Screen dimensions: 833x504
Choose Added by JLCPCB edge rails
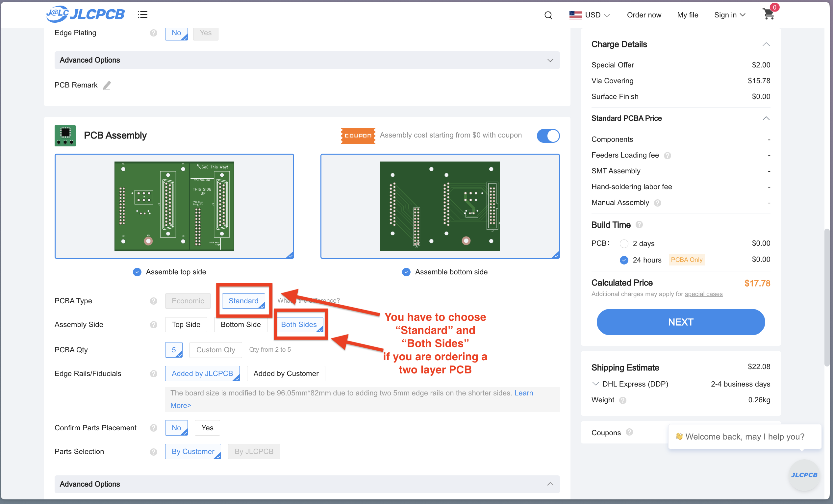[202, 373]
